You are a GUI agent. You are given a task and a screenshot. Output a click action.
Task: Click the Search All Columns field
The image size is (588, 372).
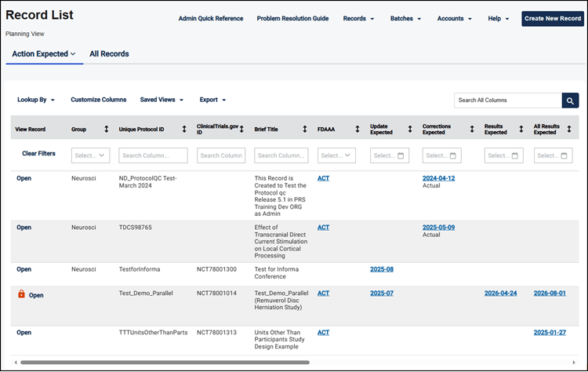click(508, 100)
